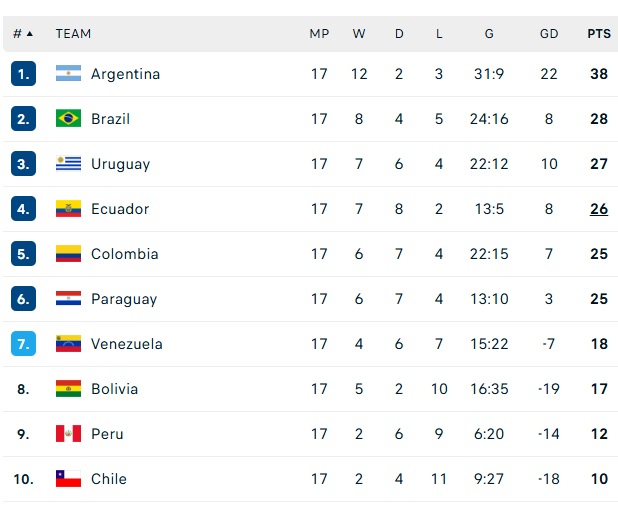Click the Ecuador flag icon
Screen dimensions: 618x506
point(68,209)
